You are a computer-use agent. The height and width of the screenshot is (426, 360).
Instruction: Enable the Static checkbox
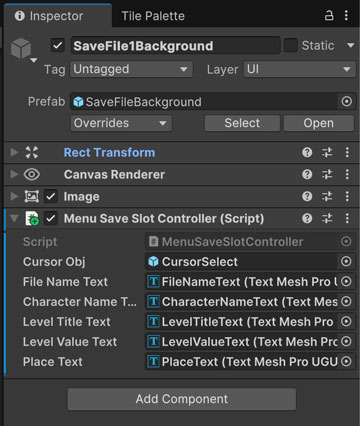tap(290, 45)
